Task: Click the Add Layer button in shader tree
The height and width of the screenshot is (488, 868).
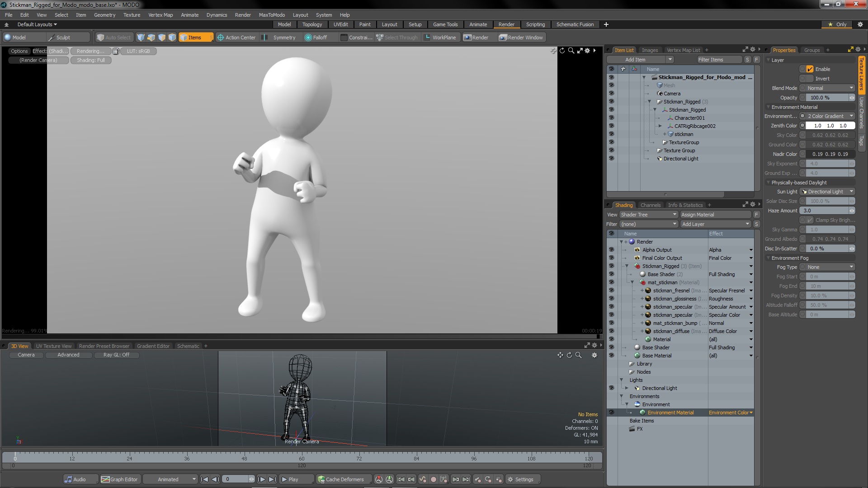Action: click(x=714, y=224)
